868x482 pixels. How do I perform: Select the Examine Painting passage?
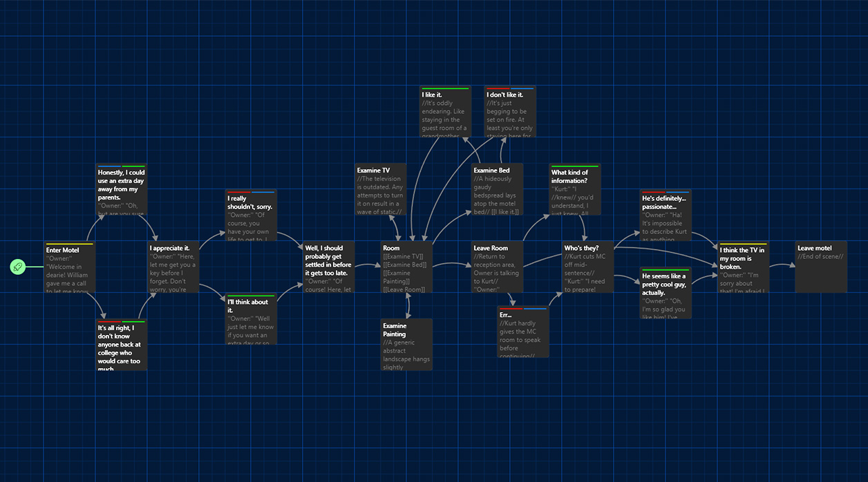pyautogui.click(x=406, y=345)
